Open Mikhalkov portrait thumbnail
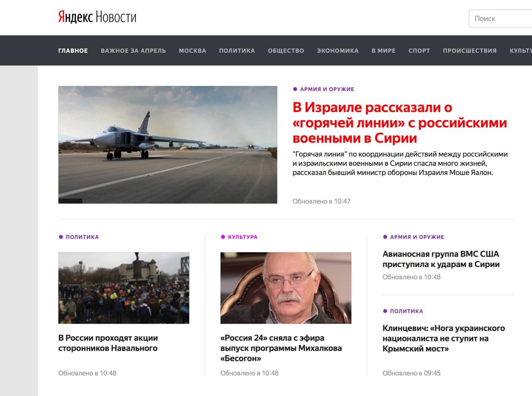 (x=286, y=288)
